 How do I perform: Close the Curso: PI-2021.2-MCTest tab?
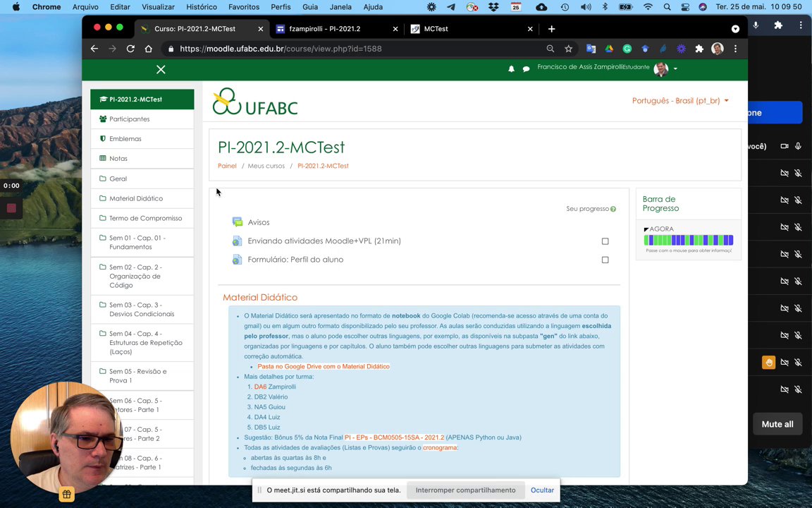[x=261, y=29]
